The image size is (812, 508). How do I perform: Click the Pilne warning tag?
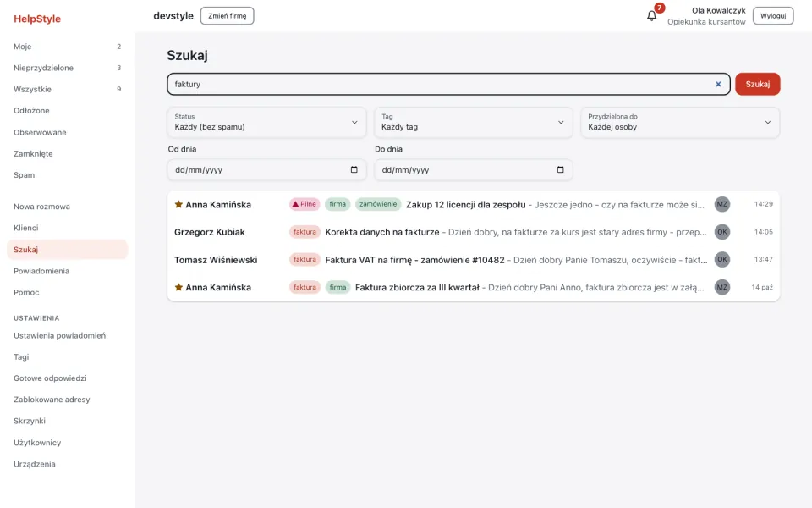coord(304,204)
